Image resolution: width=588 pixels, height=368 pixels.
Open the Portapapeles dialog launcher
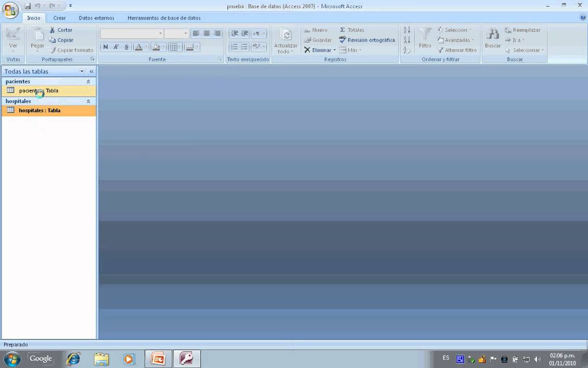tap(92, 59)
